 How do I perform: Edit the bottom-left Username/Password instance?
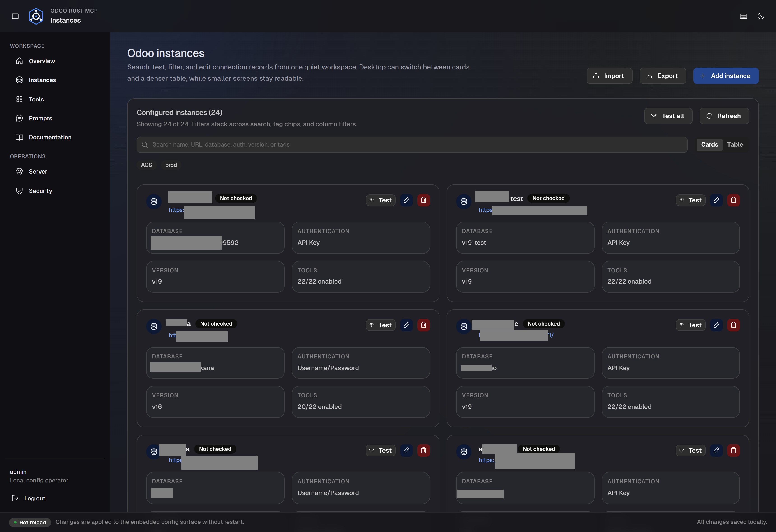(x=406, y=450)
